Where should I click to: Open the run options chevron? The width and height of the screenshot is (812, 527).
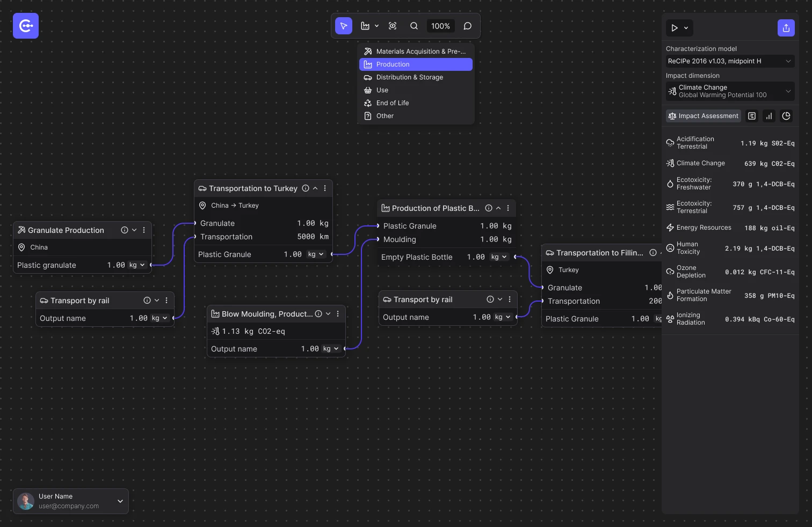(x=686, y=28)
